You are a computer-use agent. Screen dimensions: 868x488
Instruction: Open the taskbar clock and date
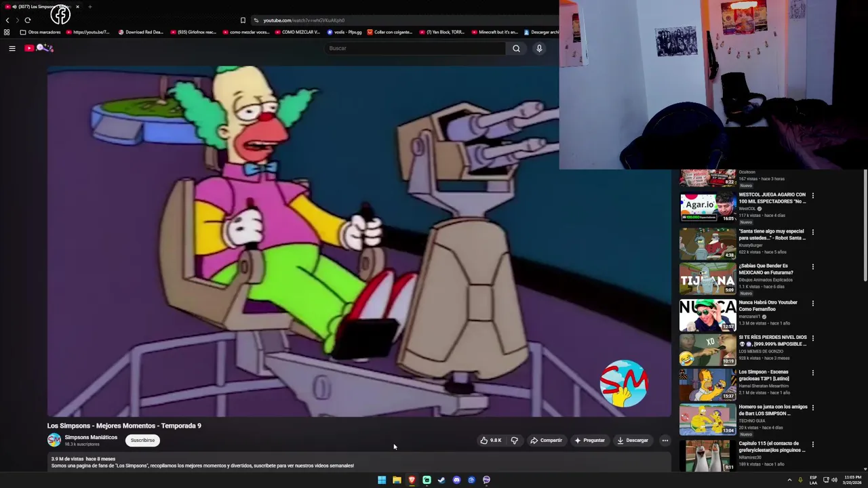852,480
